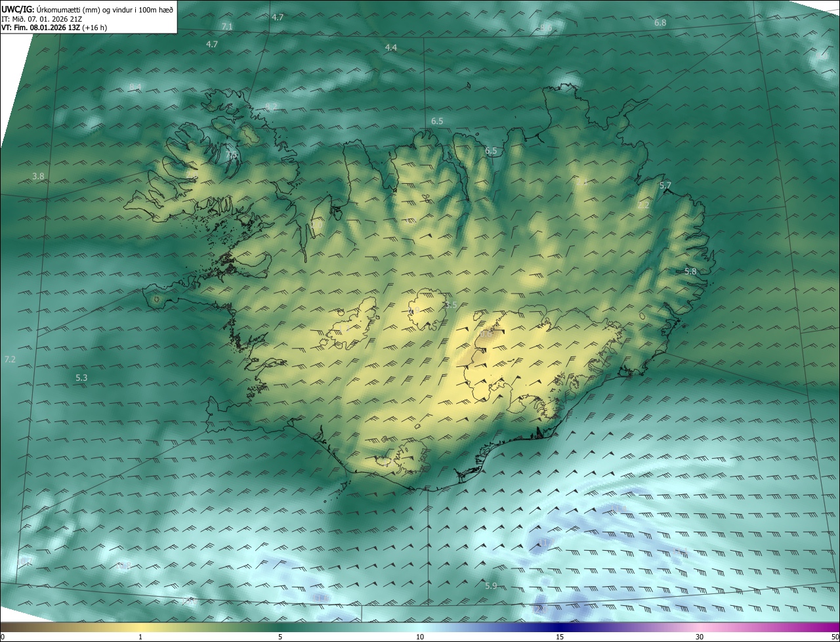Click the '3.8' value label on the map

pyautogui.click(x=38, y=176)
